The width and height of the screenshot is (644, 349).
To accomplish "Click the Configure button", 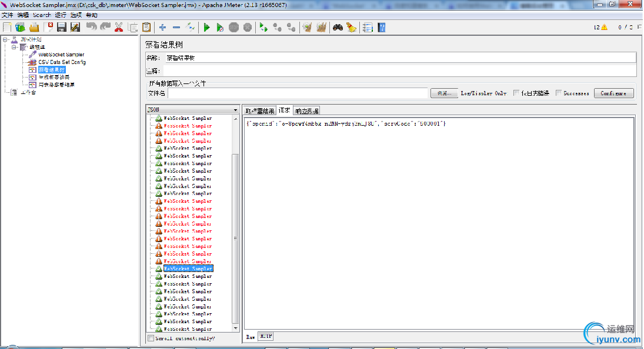I will click(613, 93).
